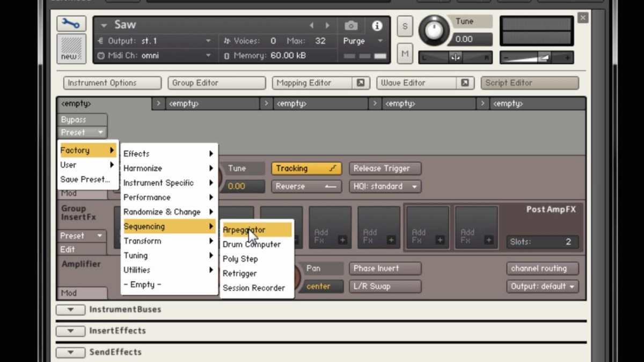Open instrument info via the i icon
This screenshot has width=644, height=362.
point(377,25)
